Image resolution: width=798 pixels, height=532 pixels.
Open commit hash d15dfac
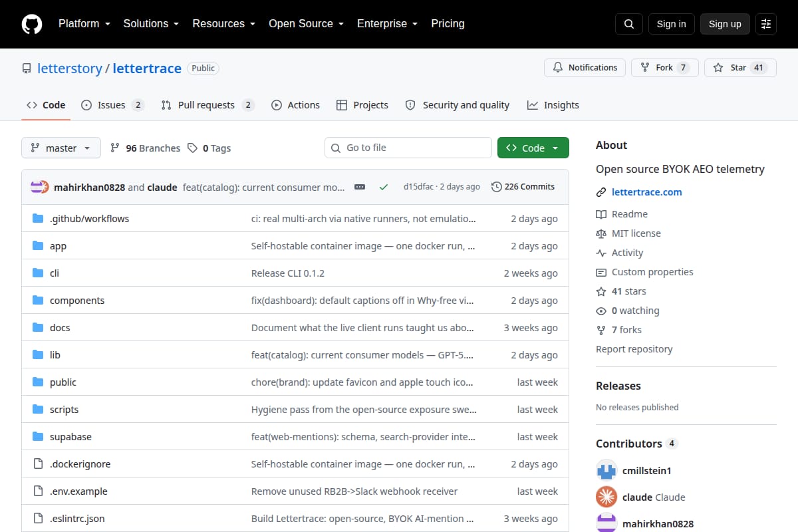click(x=419, y=187)
